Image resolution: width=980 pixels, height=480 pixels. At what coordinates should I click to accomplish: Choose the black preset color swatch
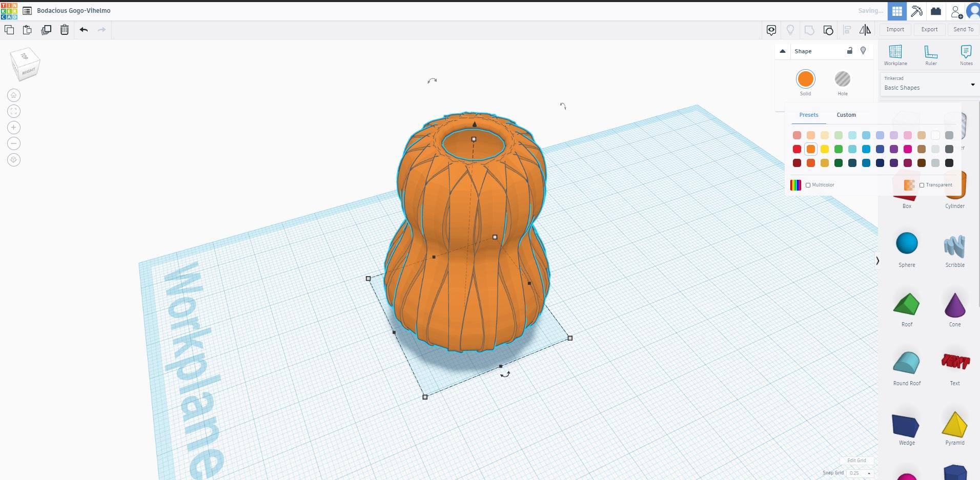(x=949, y=163)
